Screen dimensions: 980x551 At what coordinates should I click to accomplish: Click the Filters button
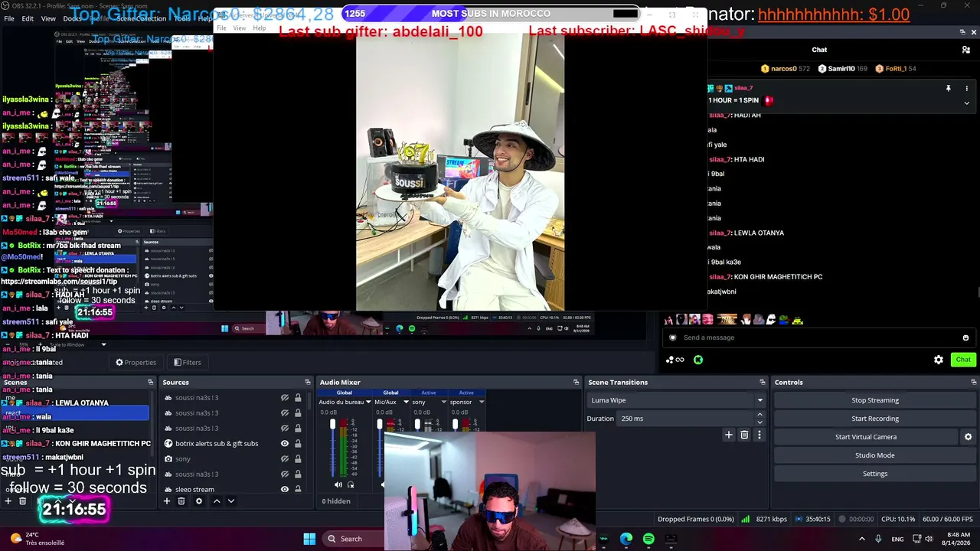click(187, 363)
